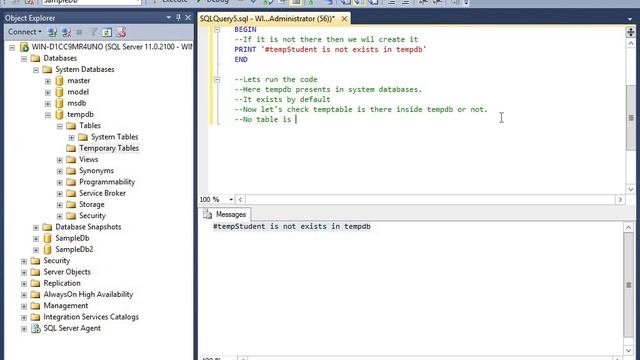Screen dimensions: 640x360
Task: Click the red Activity Monitor icon in Object Explorer toolbar
Action: (x=121, y=32)
